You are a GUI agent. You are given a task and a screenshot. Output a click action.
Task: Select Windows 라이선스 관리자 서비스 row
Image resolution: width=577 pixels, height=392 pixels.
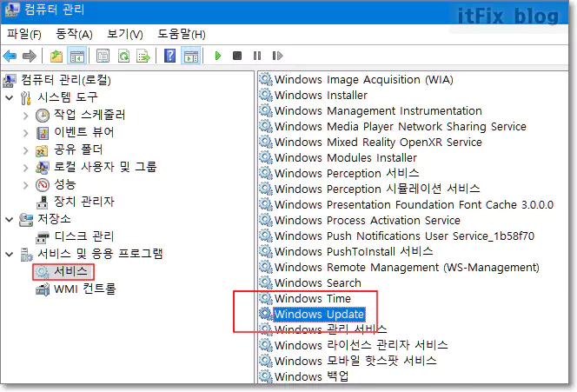[361, 345]
